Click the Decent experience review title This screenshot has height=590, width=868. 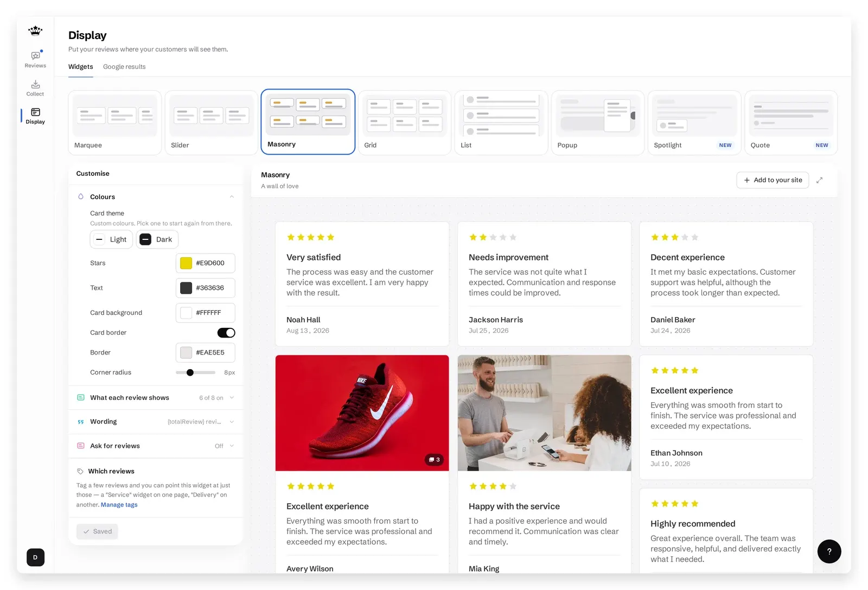tap(687, 257)
